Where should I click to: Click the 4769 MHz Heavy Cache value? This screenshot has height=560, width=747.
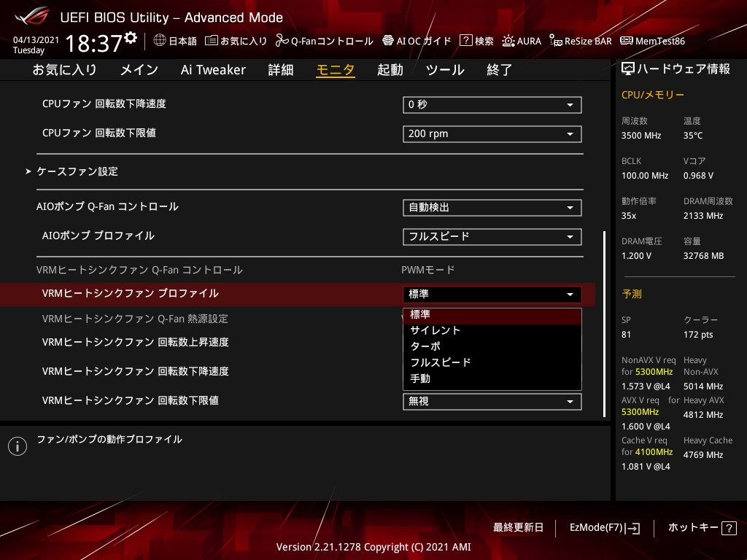point(703,455)
